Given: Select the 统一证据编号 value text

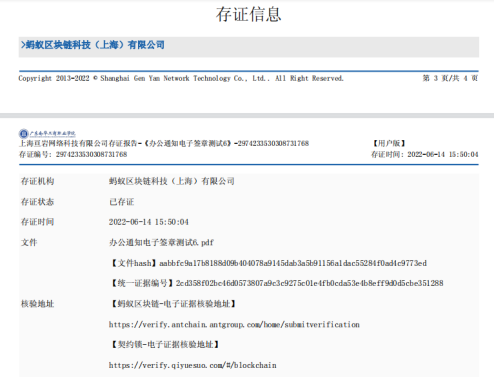Looking at the screenshot, I should (x=309, y=283).
